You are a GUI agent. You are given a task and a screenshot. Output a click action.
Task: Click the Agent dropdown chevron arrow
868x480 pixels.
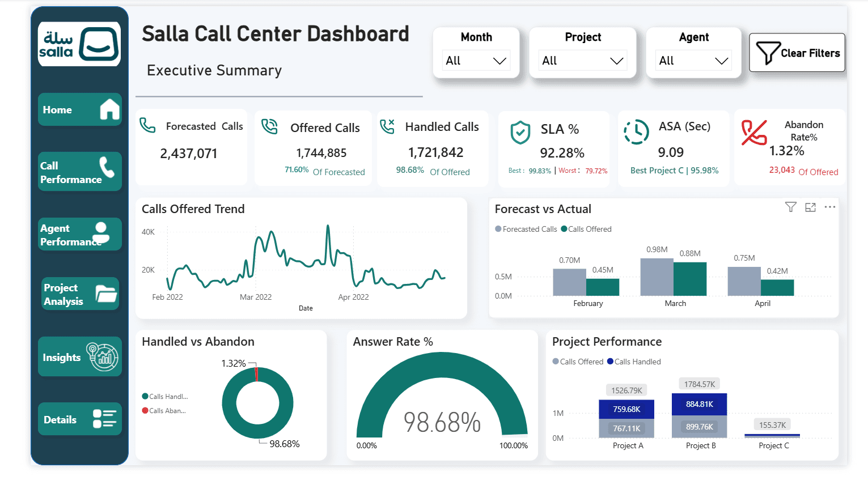click(721, 61)
